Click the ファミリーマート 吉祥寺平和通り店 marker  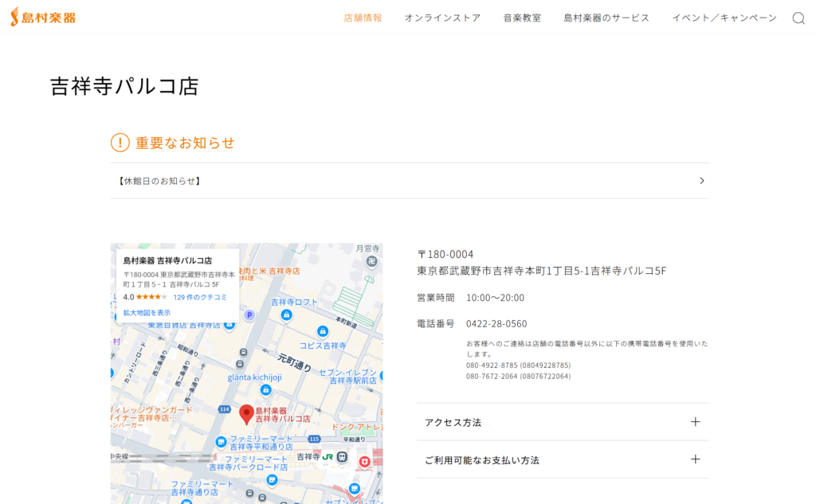(x=221, y=442)
